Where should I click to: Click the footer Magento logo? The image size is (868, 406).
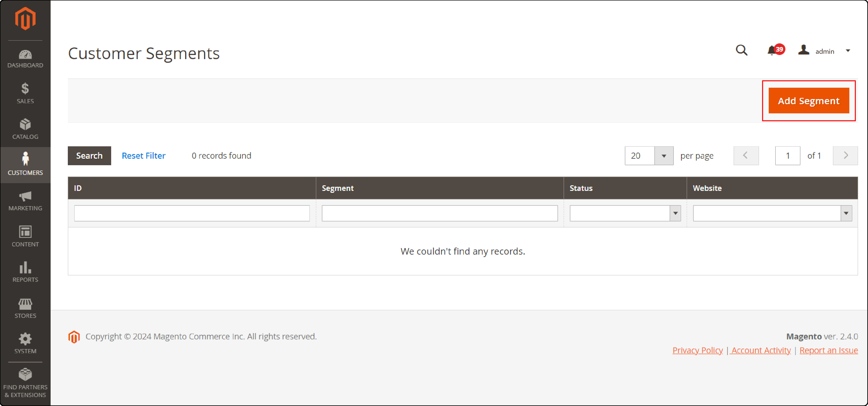click(x=74, y=336)
